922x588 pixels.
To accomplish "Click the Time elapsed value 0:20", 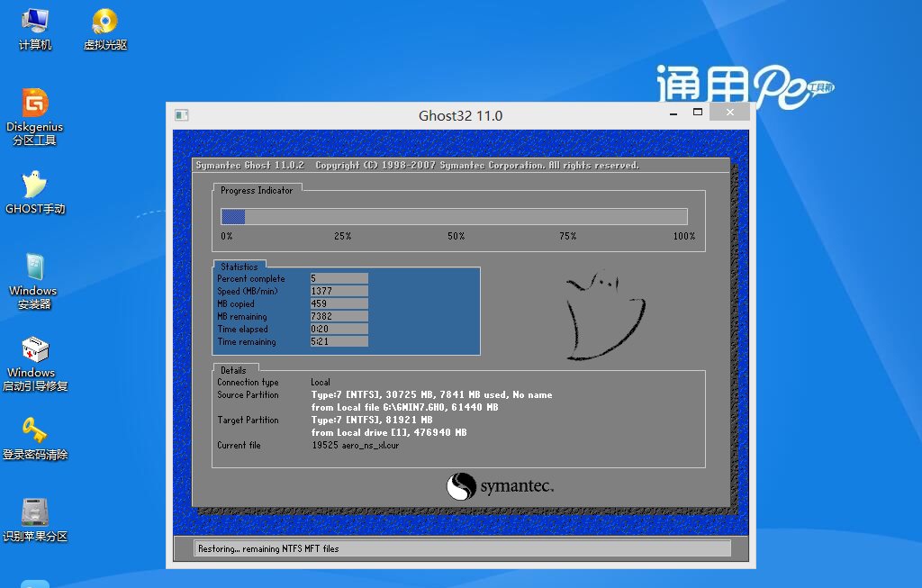I will (339, 329).
